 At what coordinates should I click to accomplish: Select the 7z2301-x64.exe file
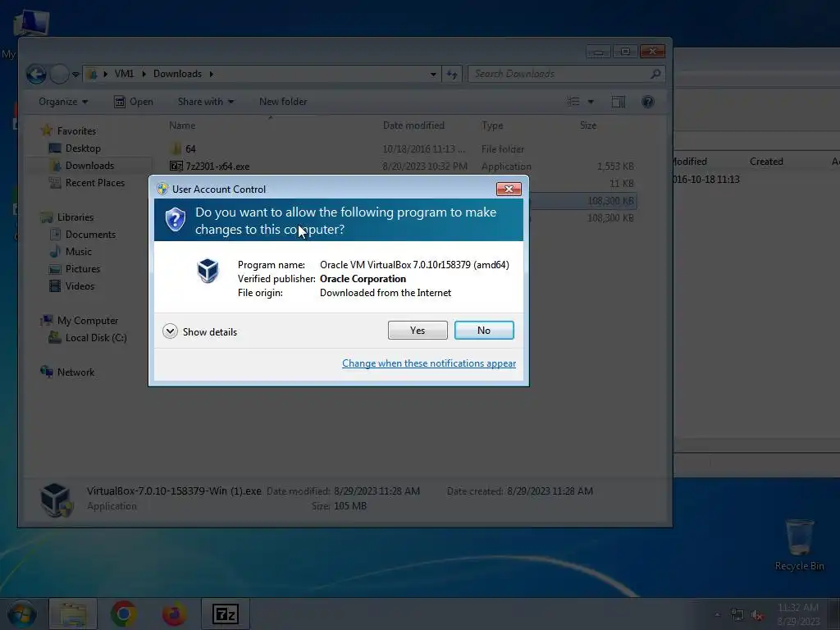[x=217, y=166]
